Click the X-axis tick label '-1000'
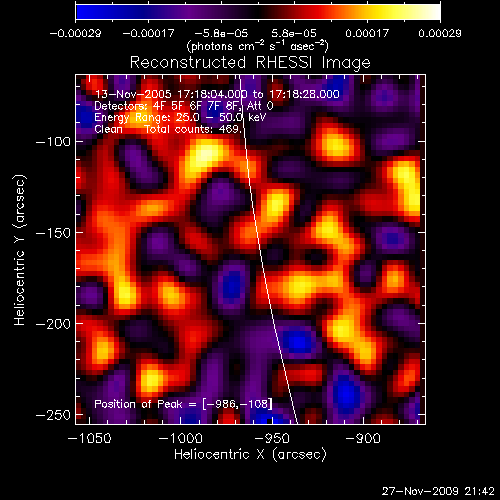 [x=181, y=438]
